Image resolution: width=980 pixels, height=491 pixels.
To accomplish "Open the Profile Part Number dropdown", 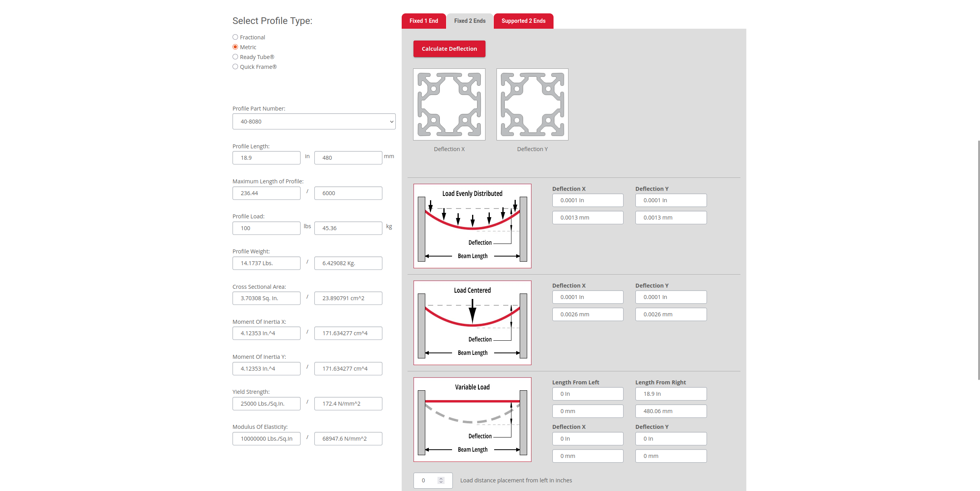I will pos(314,122).
